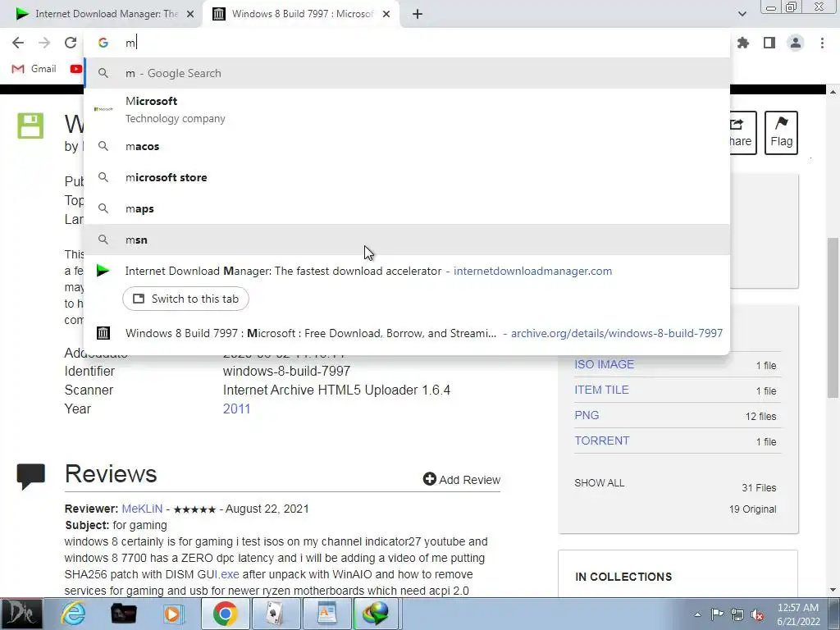
Task: Choose 'm - Google Search' suggestion
Action: point(407,73)
